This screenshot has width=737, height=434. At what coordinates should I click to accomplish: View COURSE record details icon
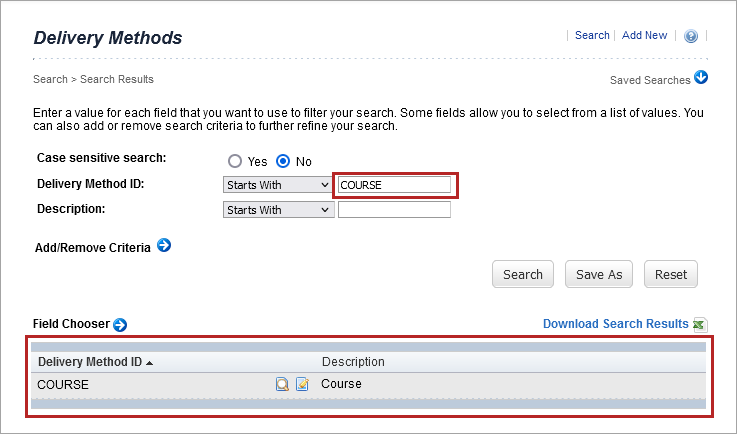coord(283,384)
